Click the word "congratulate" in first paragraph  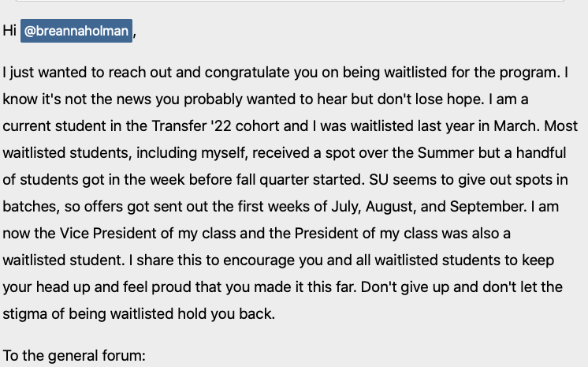coord(247,73)
